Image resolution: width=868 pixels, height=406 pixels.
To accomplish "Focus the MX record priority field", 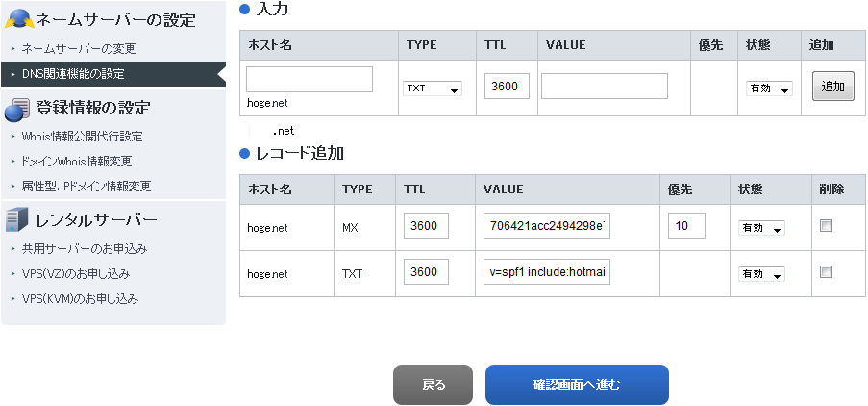I will click(686, 226).
